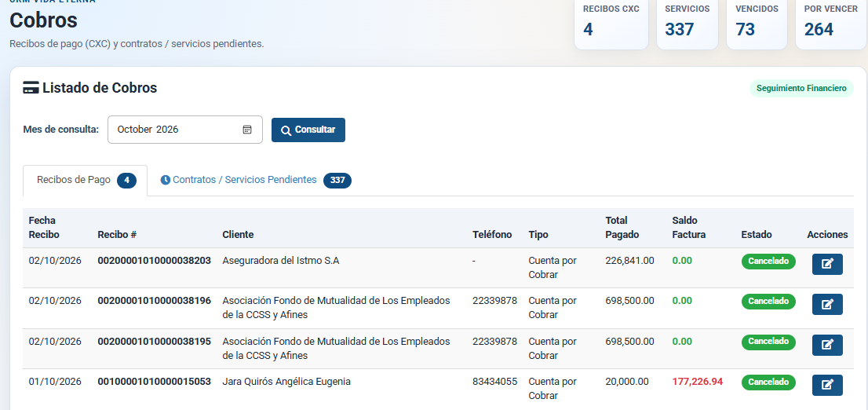The image size is (868, 410).
Task: Select receipt number 0020000101000038195
Action: [154, 342]
